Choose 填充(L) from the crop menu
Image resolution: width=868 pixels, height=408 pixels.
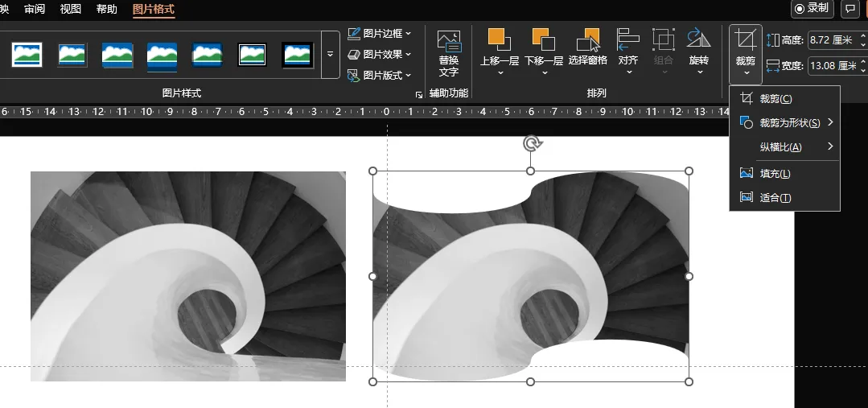pyautogui.click(x=785, y=174)
